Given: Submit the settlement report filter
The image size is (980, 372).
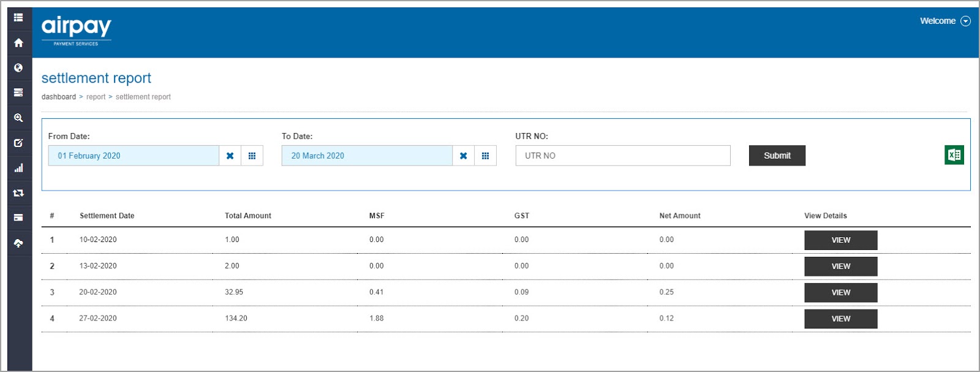Looking at the screenshot, I should [x=777, y=156].
